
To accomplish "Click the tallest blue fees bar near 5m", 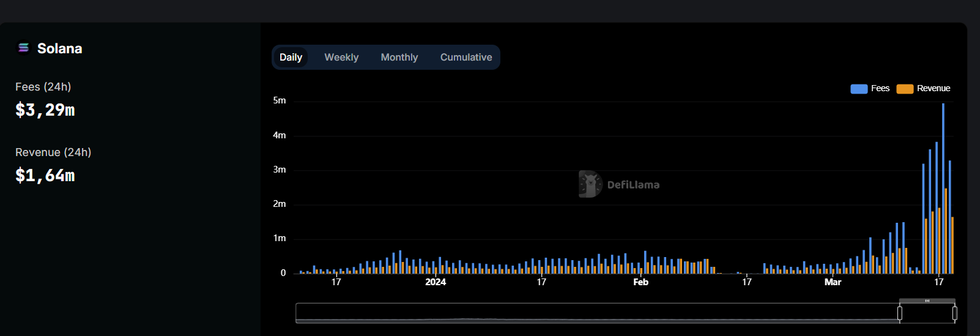I will pyautogui.click(x=943, y=188).
